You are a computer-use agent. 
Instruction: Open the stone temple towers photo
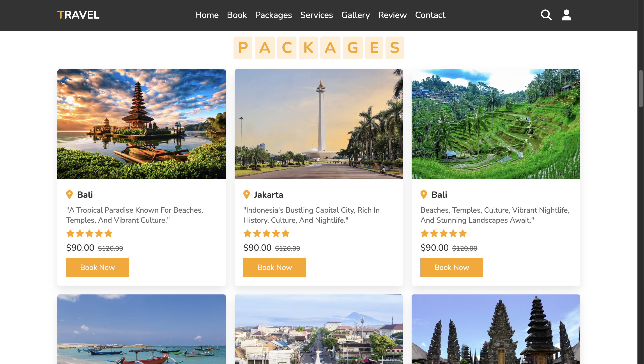click(x=495, y=329)
